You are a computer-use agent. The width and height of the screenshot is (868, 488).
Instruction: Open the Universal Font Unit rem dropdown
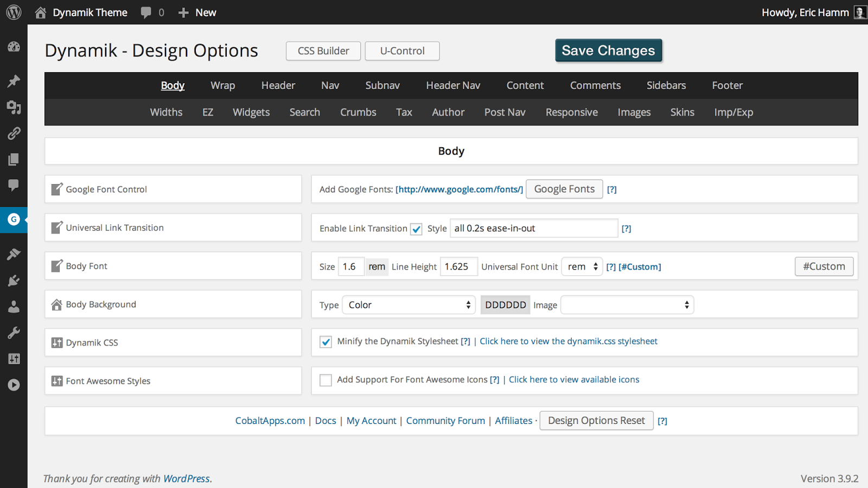point(582,267)
